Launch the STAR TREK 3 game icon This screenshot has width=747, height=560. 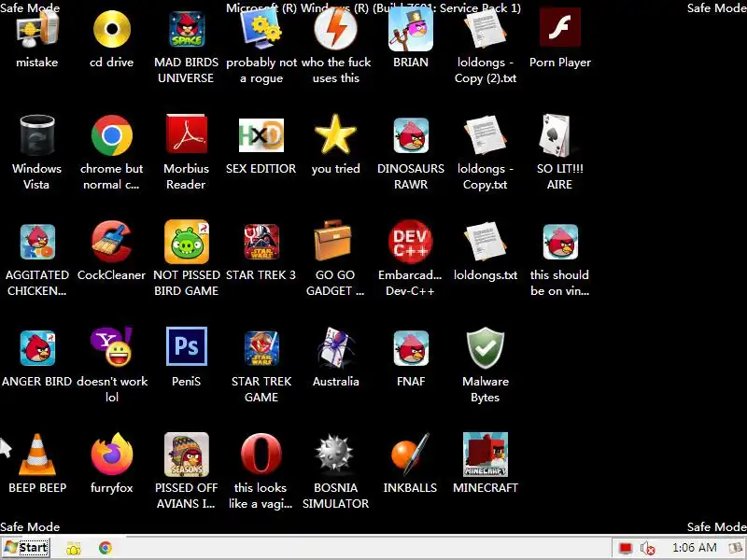pyautogui.click(x=261, y=242)
